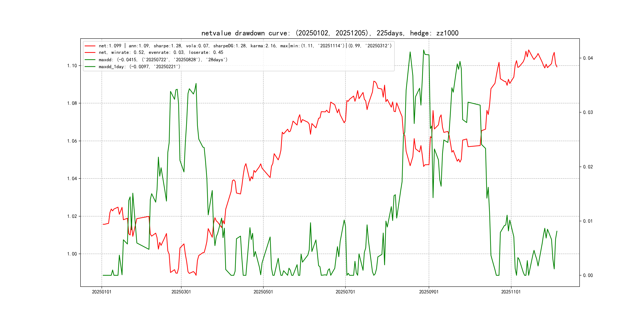
Task: Click the green swatch beside 'maxdd_1day' legend entry
Action: [90, 67]
